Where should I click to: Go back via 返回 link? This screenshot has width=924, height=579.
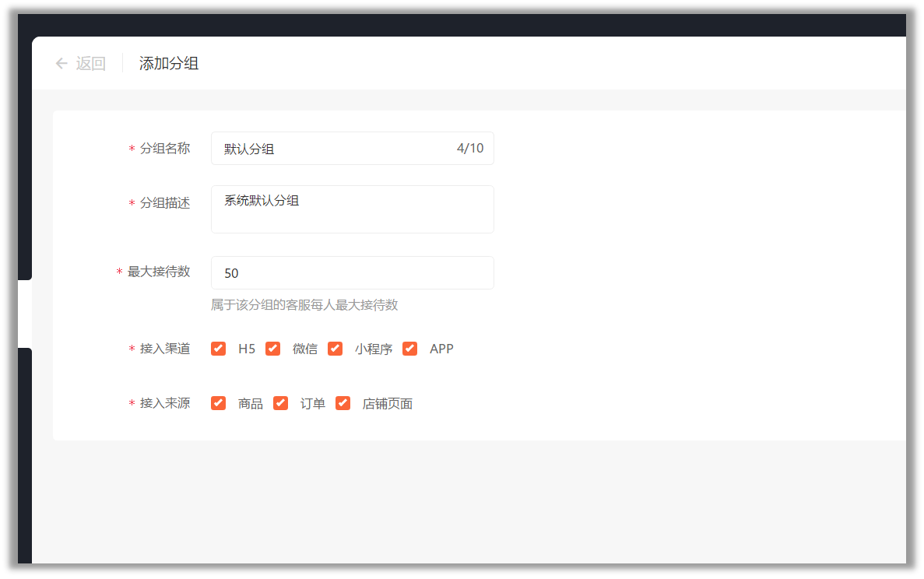point(91,63)
